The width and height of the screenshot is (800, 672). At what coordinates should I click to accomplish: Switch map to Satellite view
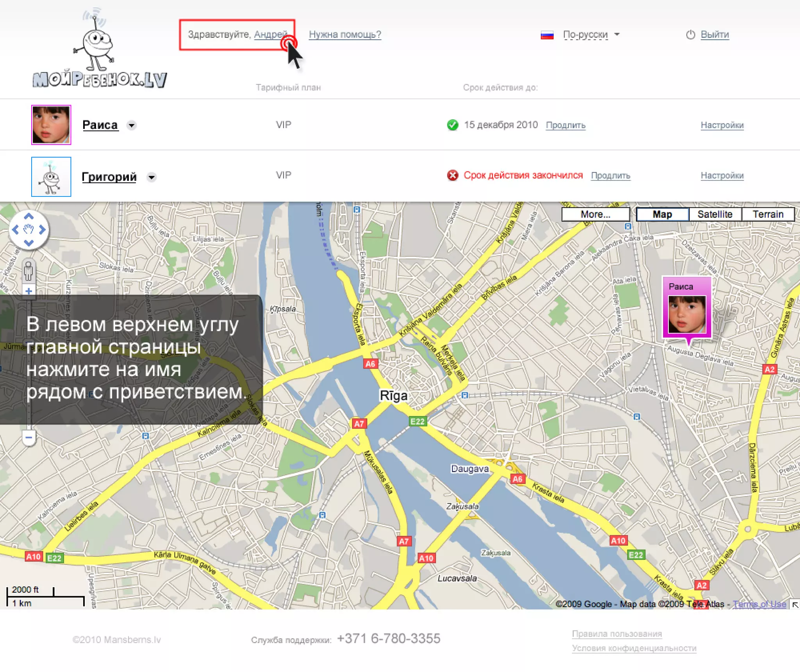tap(714, 214)
